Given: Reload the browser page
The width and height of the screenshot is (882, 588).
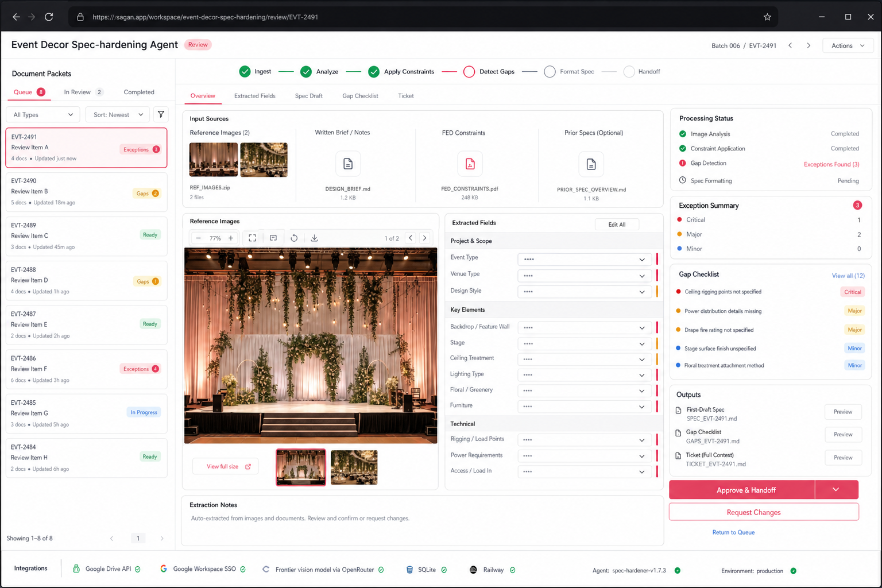Looking at the screenshot, I should pos(49,17).
